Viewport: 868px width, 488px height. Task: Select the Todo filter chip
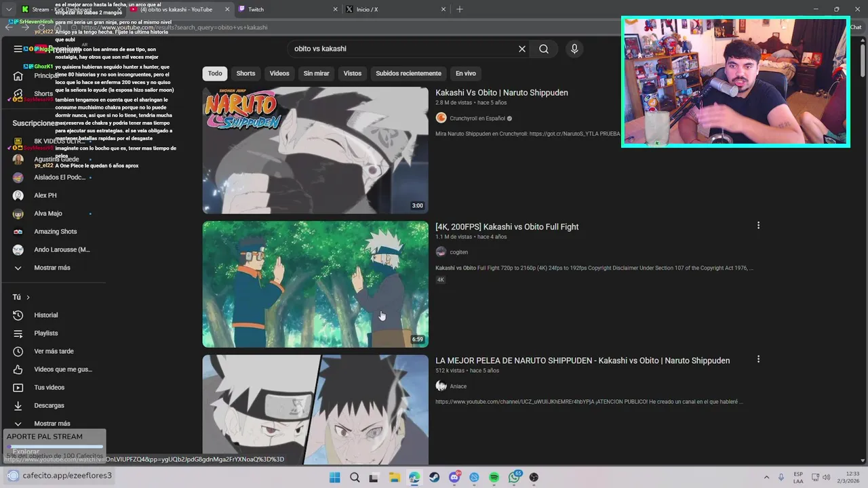pyautogui.click(x=215, y=73)
